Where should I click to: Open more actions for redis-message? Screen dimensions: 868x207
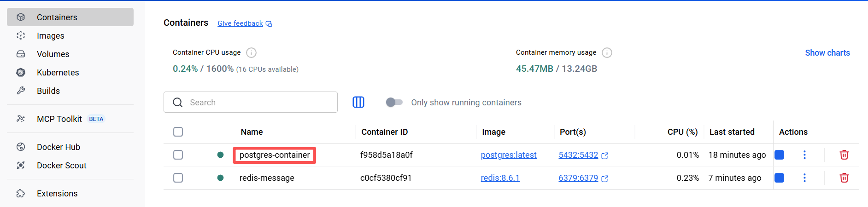804,178
